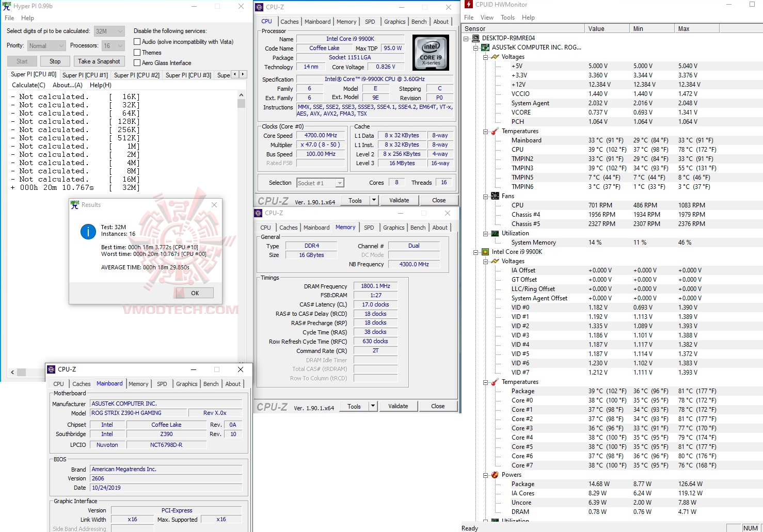The width and height of the screenshot is (763, 532).
Task: Click the left tab-scroll arrow in Hyper PI
Action: click(x=235, y=74)
